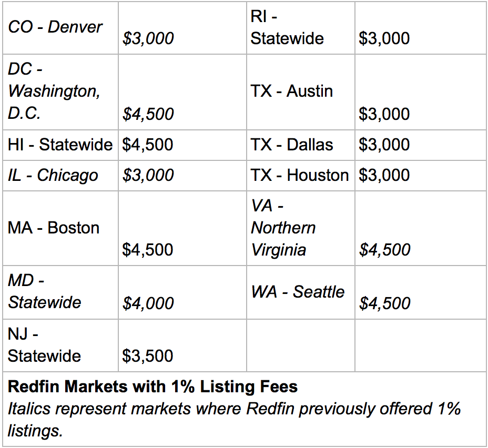Click the $3,000 fee beside Denver
Screen dimensions: 488x448
[148, 38]
